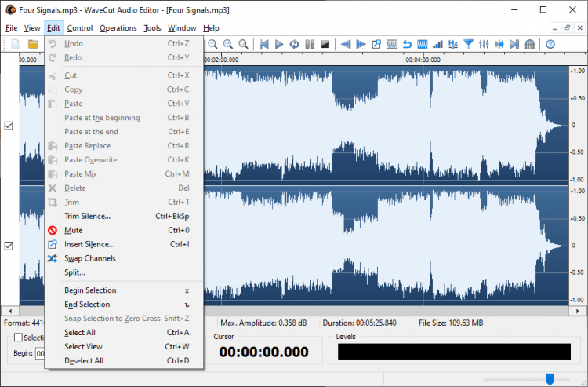The width and height of the screenshot is (588, 387).
Task: Click the Hz frequency icon
Action: click(453, 44)
